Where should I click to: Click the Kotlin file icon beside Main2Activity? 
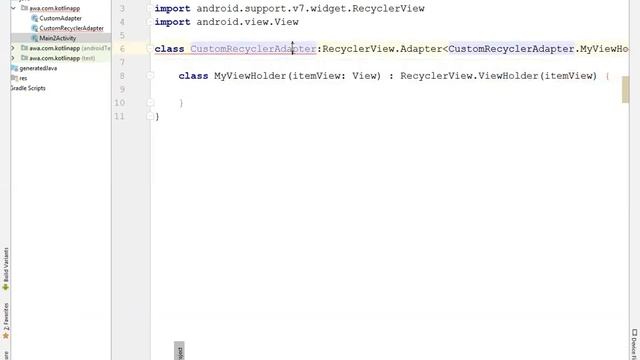[34, 38]
